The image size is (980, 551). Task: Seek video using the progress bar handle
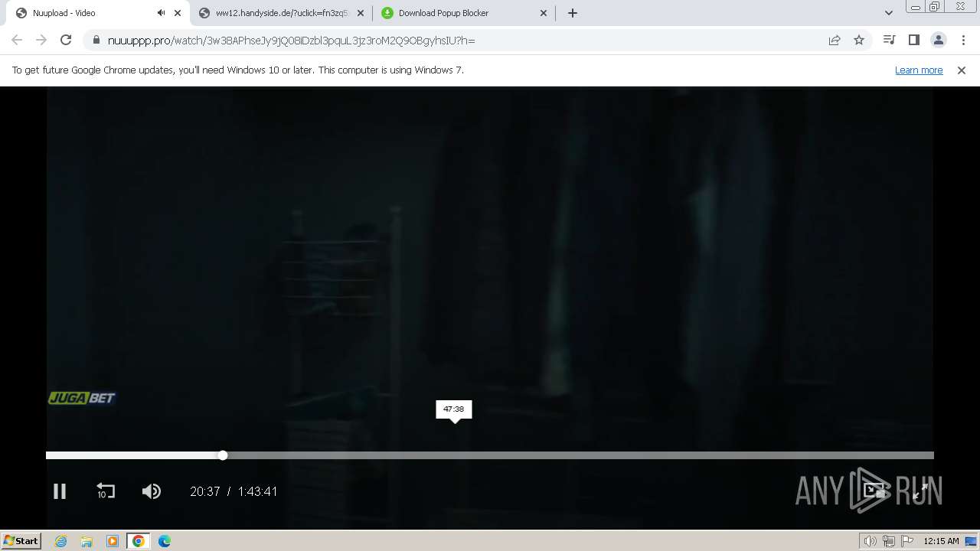223,455
